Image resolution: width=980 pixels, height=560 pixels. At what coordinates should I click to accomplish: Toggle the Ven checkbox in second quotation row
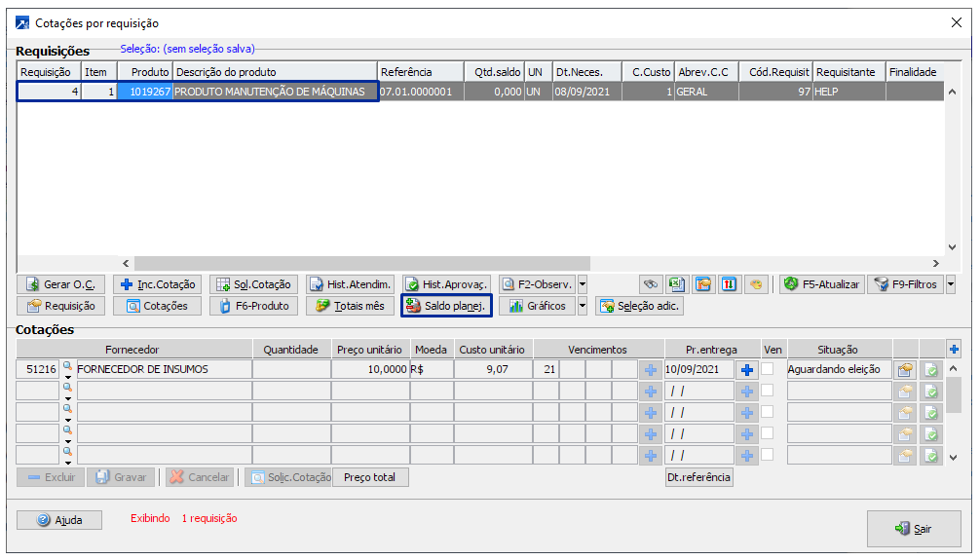pyautogui.click(x=768, y=391)
